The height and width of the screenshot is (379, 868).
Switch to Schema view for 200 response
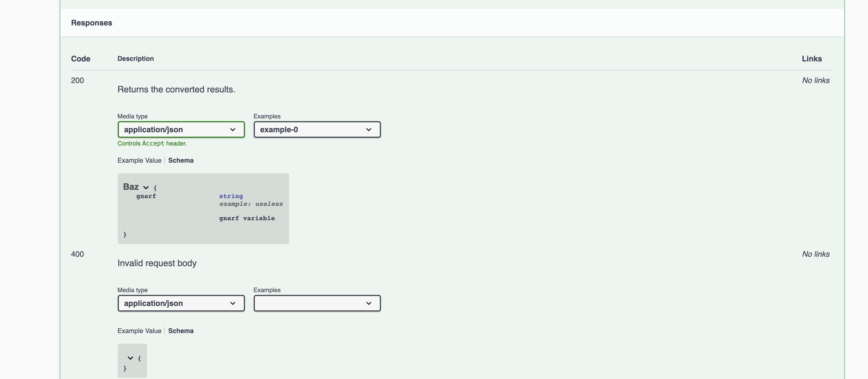(181, 160)
